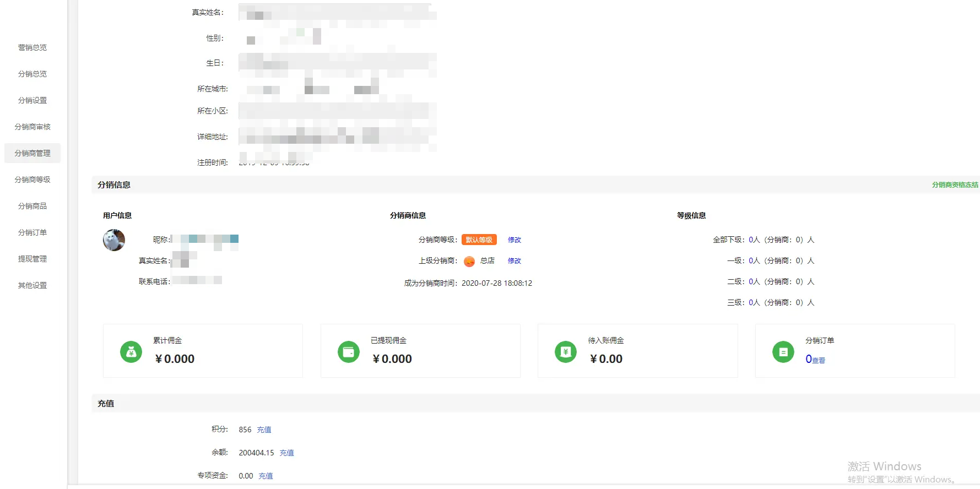Click the 成为分销商时间 2020-07-28 18:08:12 text
The image size is (980, 489).
click(468, 283)
